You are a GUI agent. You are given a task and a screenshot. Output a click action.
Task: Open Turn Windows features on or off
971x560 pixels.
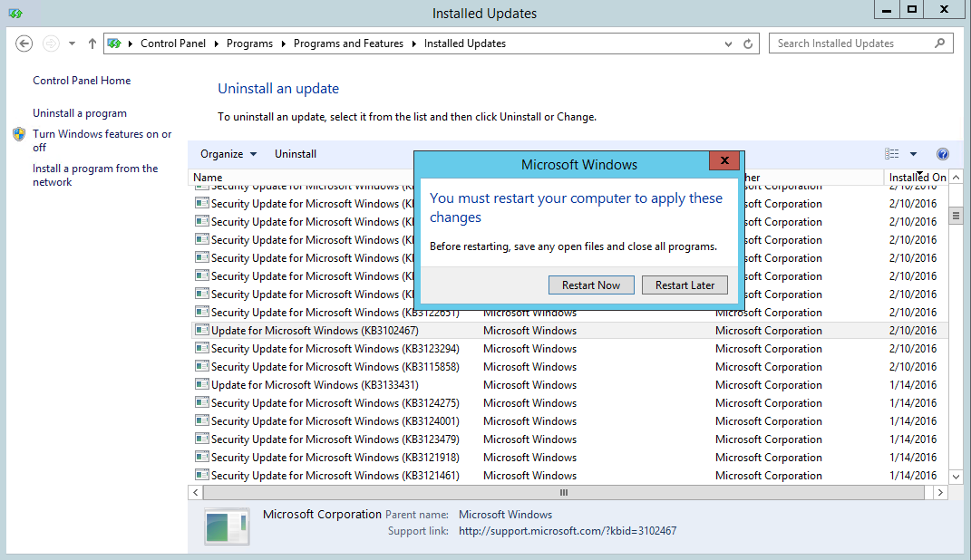coord(102,140)
